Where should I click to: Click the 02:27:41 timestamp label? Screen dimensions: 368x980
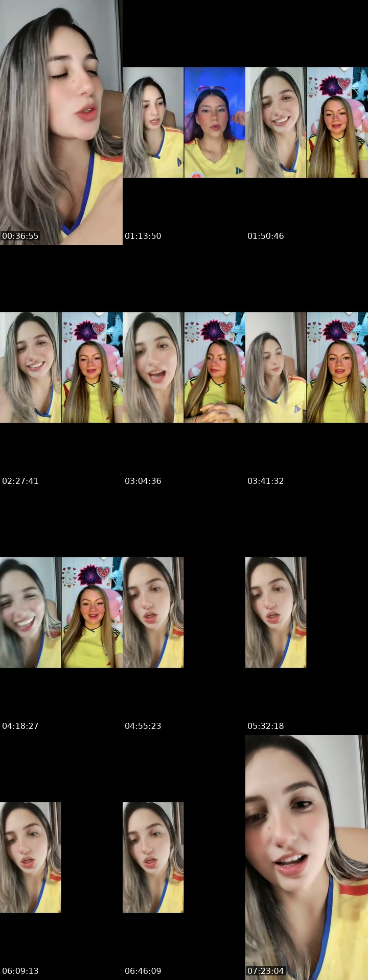[20, 481]
